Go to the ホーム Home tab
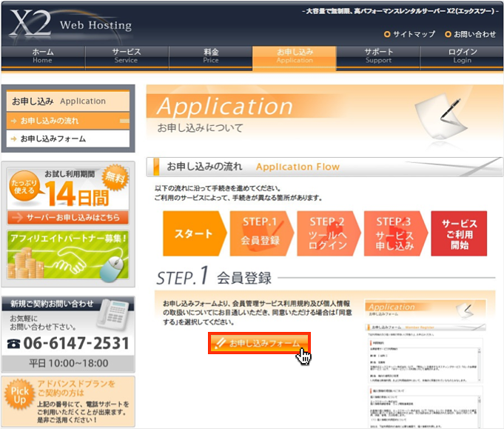Screen dimensions: 504x429 [43, 57]
